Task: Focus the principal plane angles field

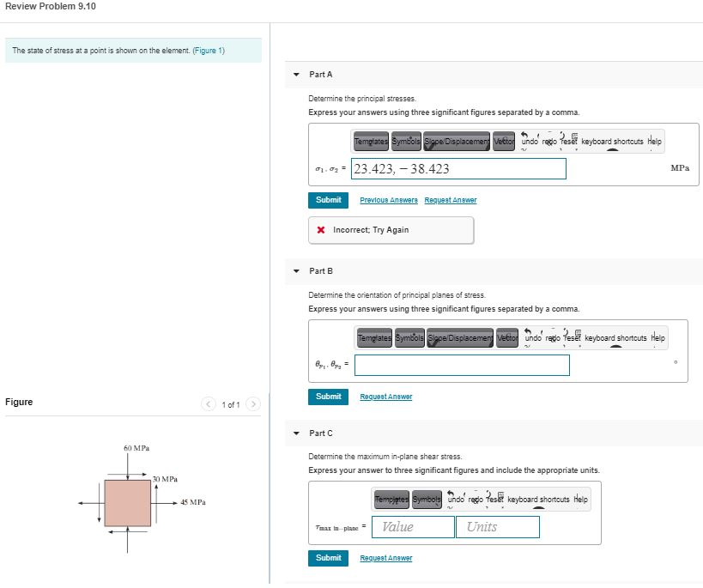Action: click(x=463, y=365)
